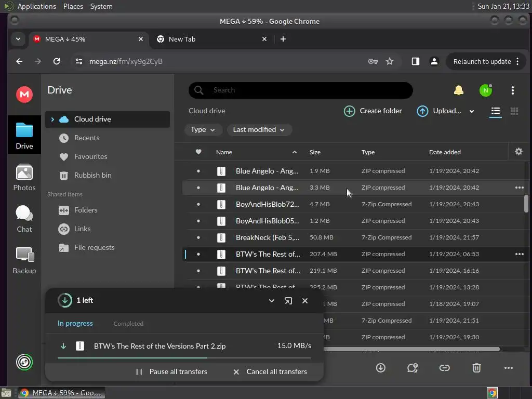View site information icon in address bar

point(79,61)
